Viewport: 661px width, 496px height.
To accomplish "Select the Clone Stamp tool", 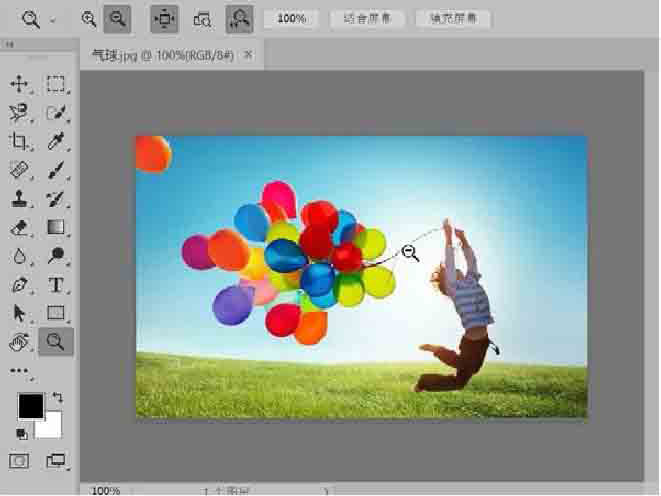I will pos(19,198).
